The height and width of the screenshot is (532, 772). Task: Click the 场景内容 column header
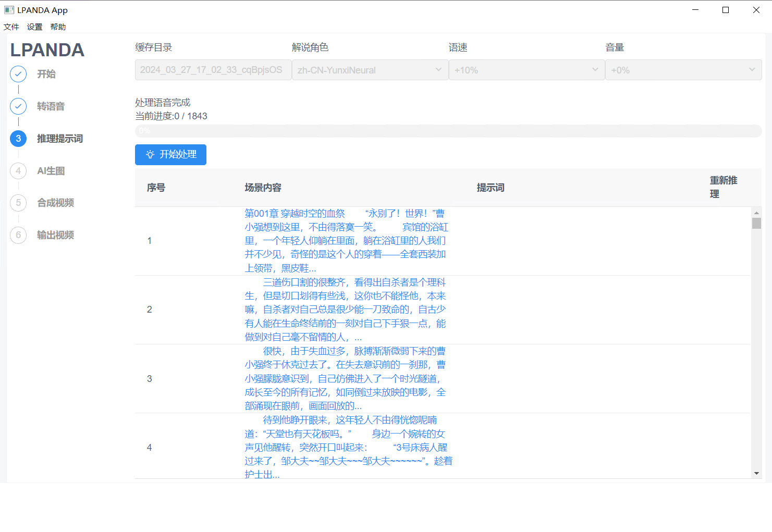(x=263, y=188)
